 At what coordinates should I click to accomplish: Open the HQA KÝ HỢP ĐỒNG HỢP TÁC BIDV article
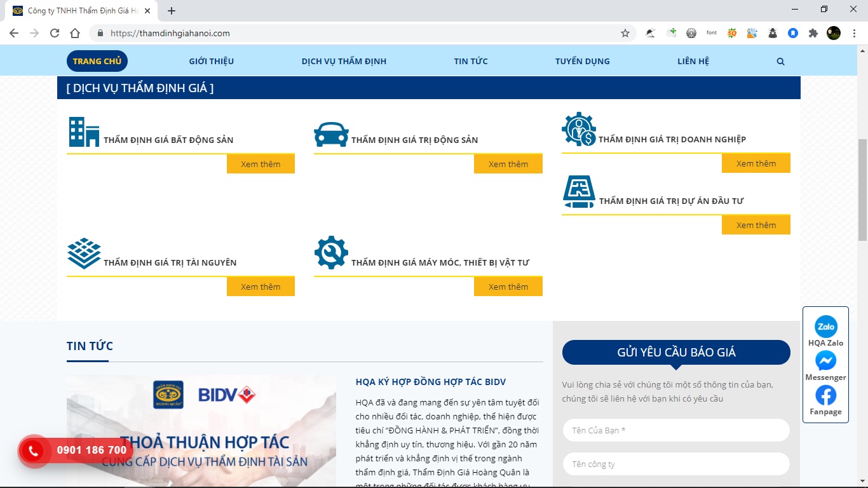(431, 382)
